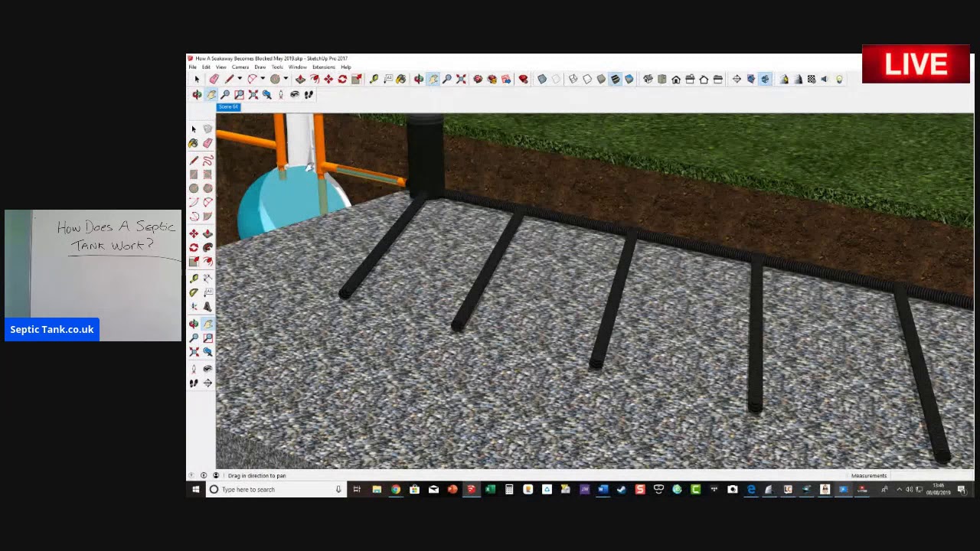Select the Offset tool in the left toolbar
Screen dimensions: 980x551
(207, 262)
